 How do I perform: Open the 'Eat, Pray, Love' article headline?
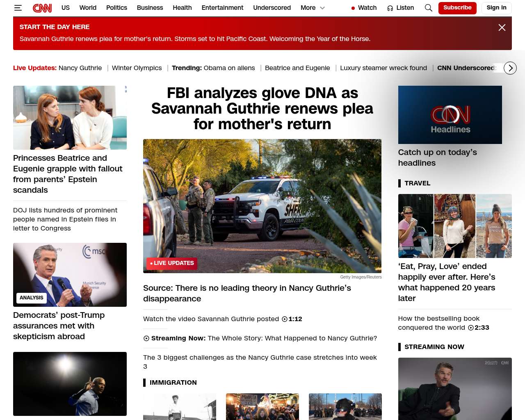[447, 282]
